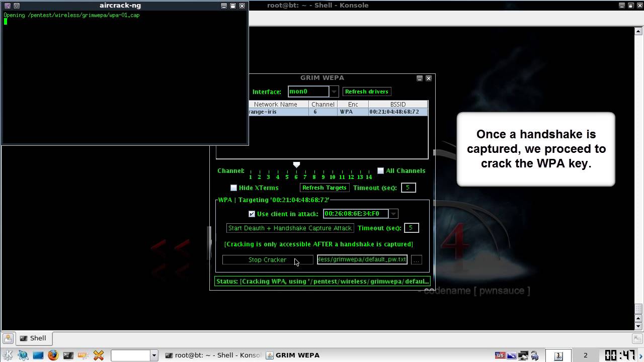Open the Konsole terminal launcher icon
Viewport: 644px width, 362px height.
[68, 355]
